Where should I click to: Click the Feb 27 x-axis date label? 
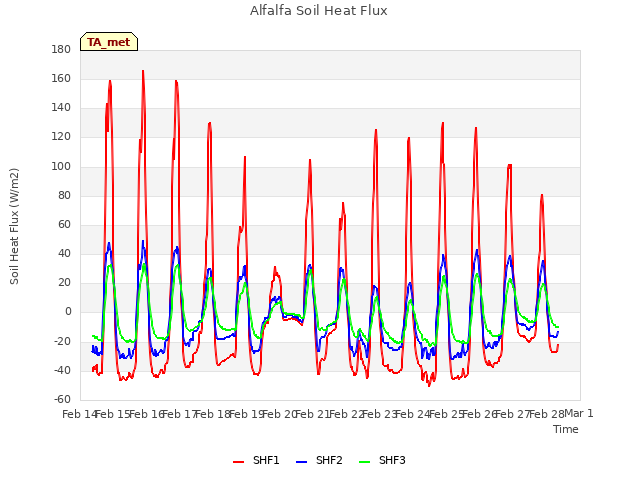513,414
